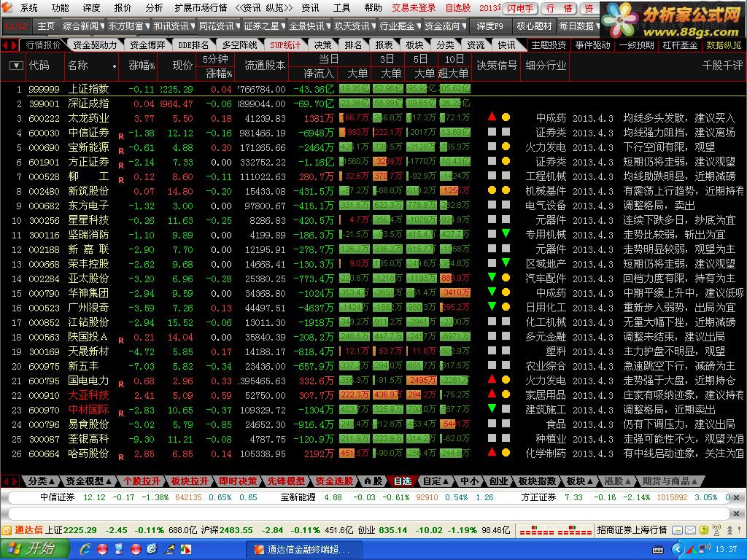Click the first yellow circle signal for 新筑股份
Viewport: 747px width, 560px height.
click(x=492, y=190)
